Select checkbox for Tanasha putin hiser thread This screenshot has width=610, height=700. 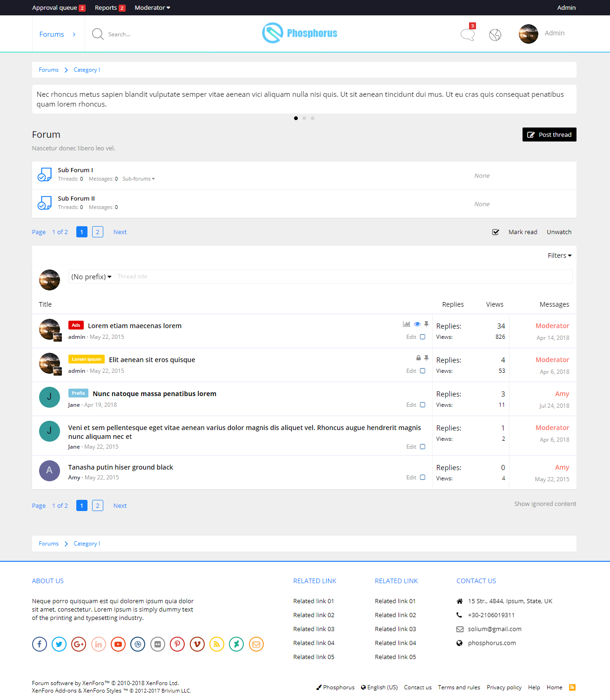point(422,478)
